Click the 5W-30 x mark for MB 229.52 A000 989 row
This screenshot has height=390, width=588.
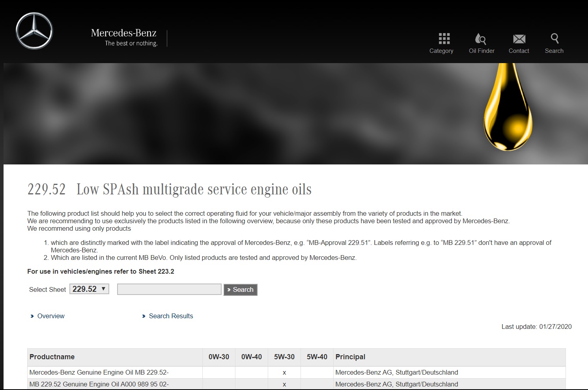tap(284, 384)
